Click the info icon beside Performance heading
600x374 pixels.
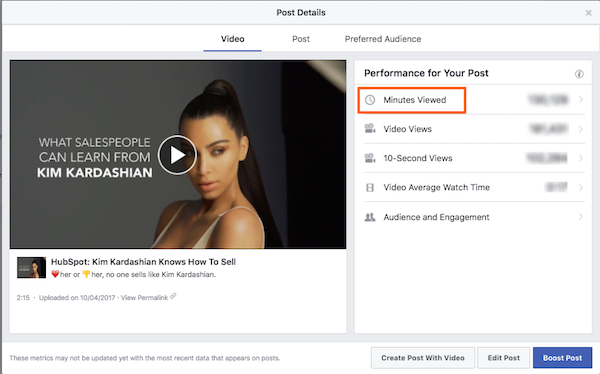click(x=579, y=74)
